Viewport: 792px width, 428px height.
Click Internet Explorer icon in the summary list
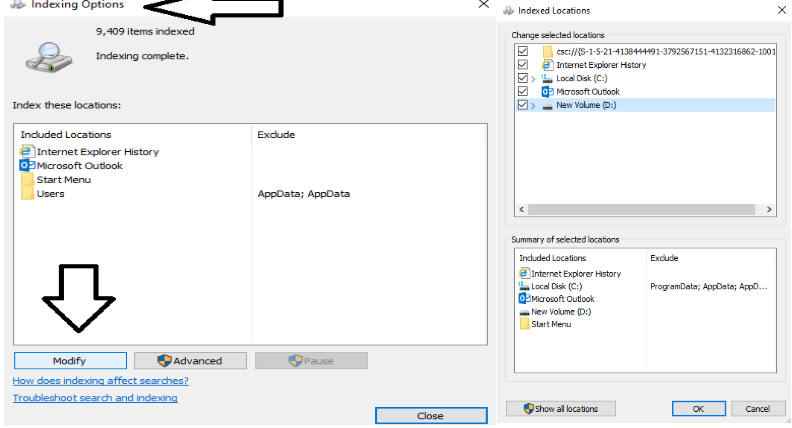[524, 273]
